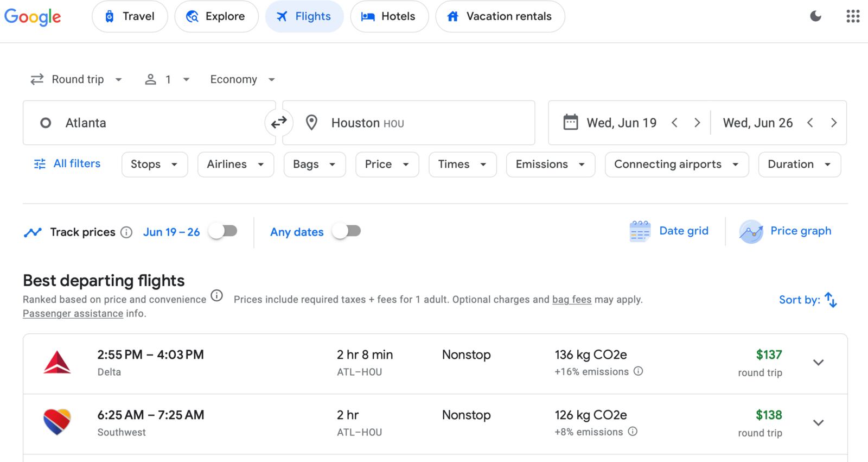
Task: Open passenger count dropdown
Action: (x=167, y=79)
